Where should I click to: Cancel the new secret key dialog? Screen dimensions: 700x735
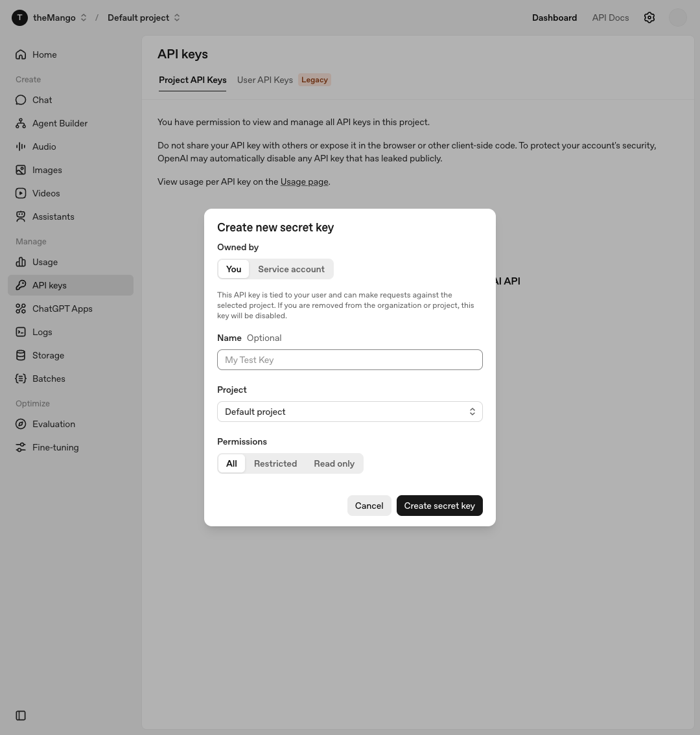coord(369,506)
